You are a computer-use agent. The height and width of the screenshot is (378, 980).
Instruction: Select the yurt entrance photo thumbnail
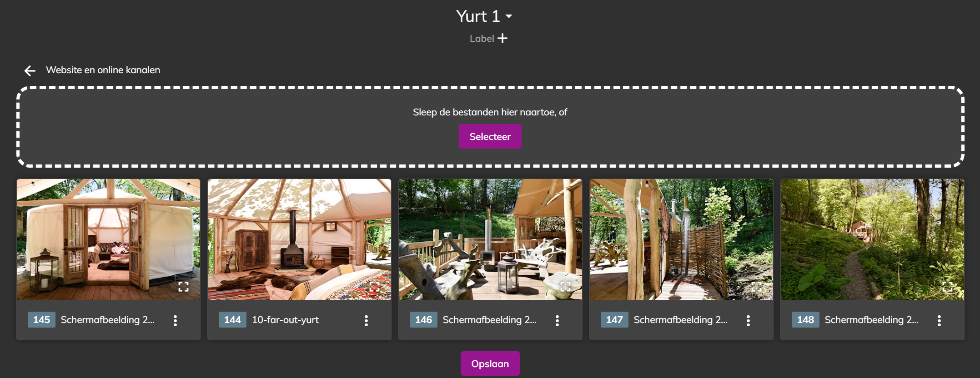point(108,239)
